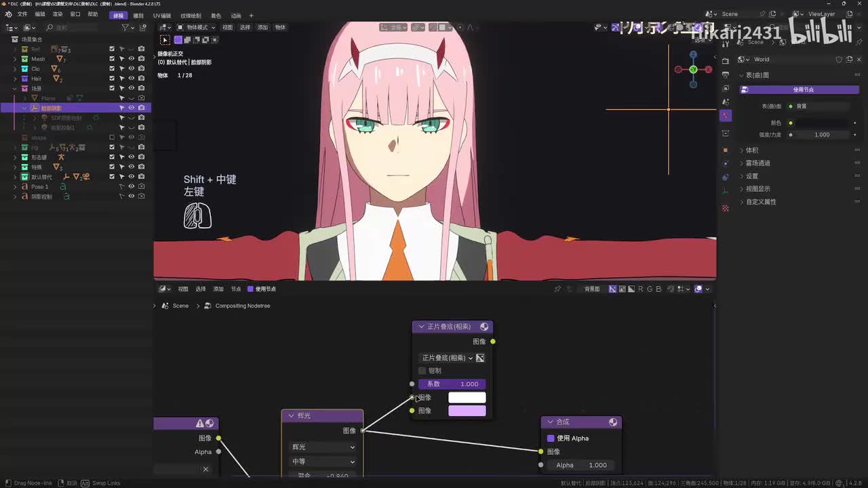Image resolution: width=868 pixels, height=488 pixels.
Task: Open the viewport 添加 (Add) menu
Action: [262, 27]
